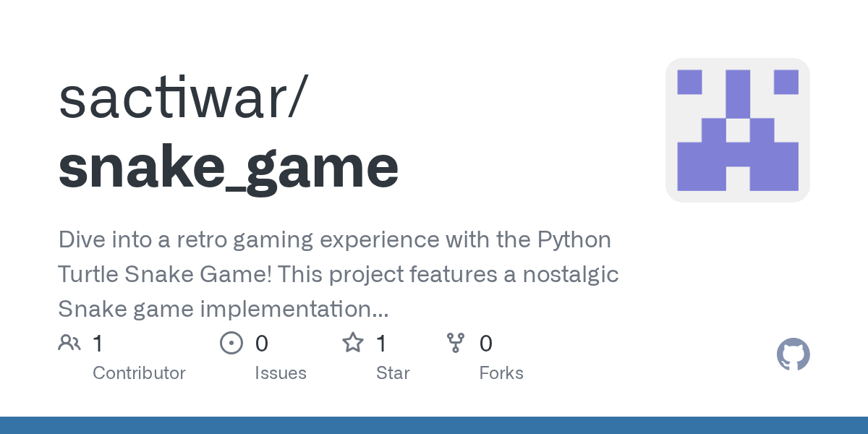
Task: Click the issues count number 0
Action: (261, 344)
